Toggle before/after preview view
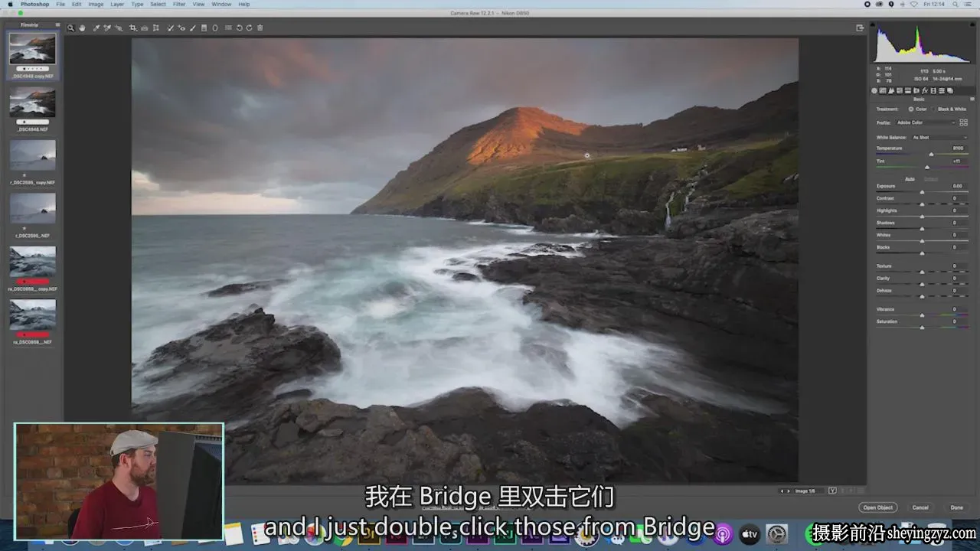 point(832,491)
